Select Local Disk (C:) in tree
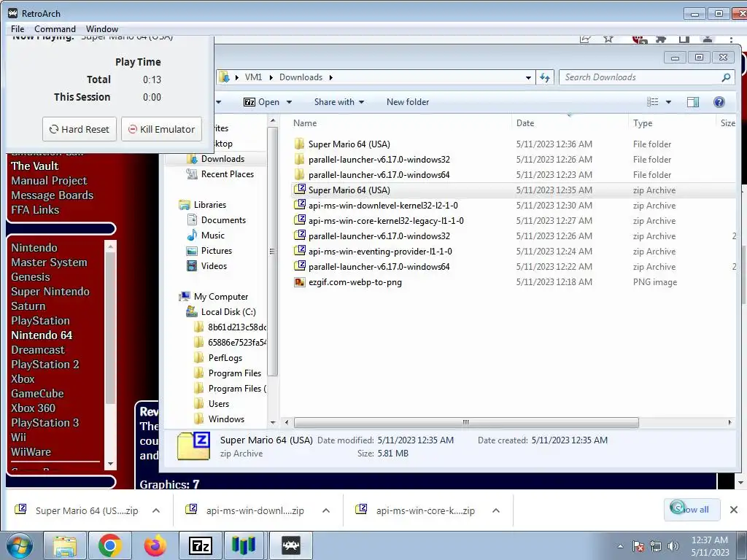The width and height of the screenshot is (747, 560). pos(228,312)
